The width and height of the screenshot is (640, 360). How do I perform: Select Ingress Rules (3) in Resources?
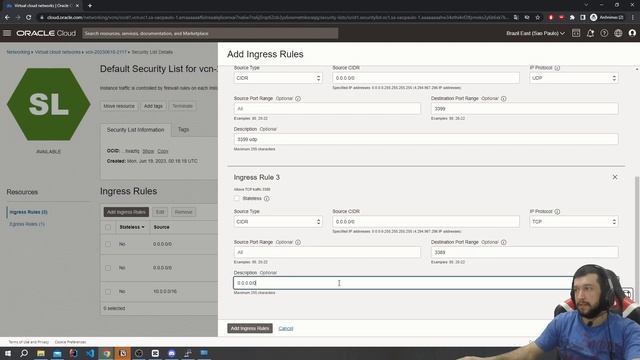(29, 212)
